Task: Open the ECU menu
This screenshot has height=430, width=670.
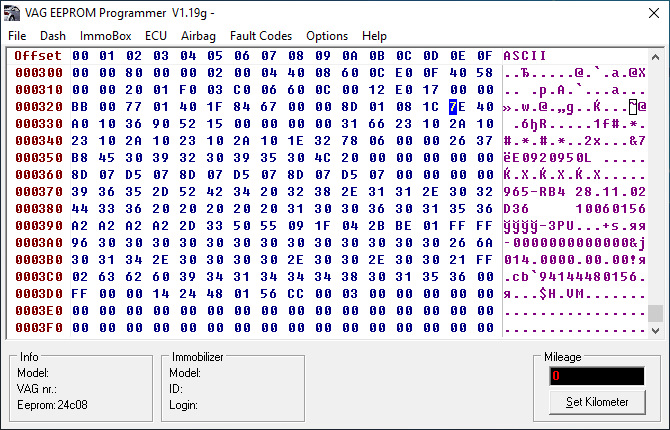Action: tap(156, 36)
